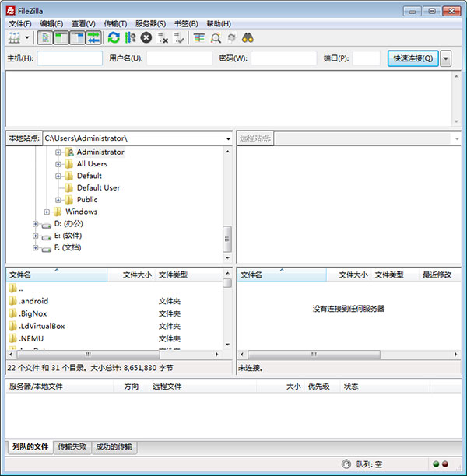
Task: Open the 书签(B) menu
Action: point(186,23)
